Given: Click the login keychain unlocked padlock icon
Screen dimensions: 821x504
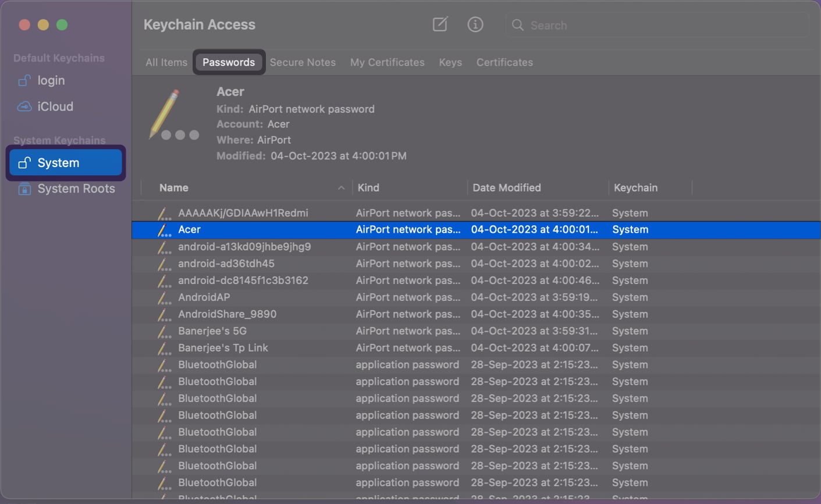Looking at the screenshot, I should pos(24,80).
